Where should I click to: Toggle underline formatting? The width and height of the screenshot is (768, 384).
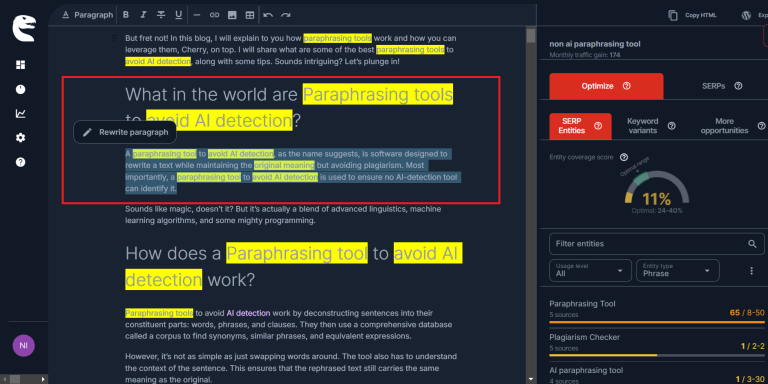(x=178, y=15)
